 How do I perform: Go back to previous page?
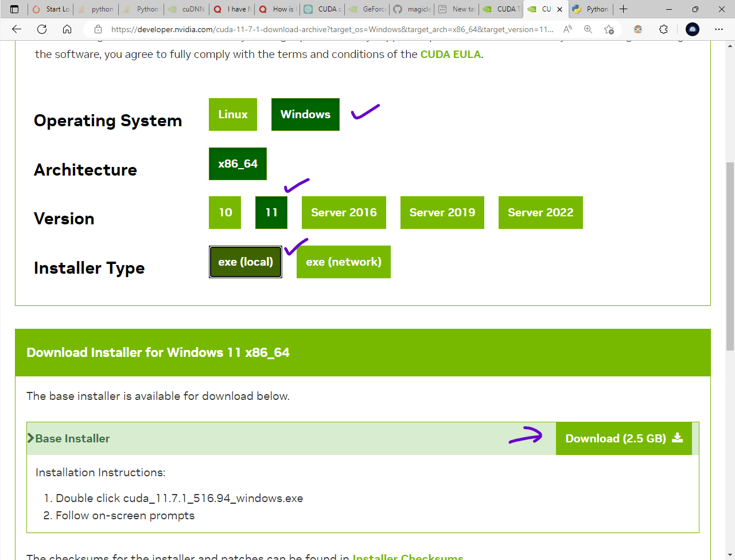(17, 29)
